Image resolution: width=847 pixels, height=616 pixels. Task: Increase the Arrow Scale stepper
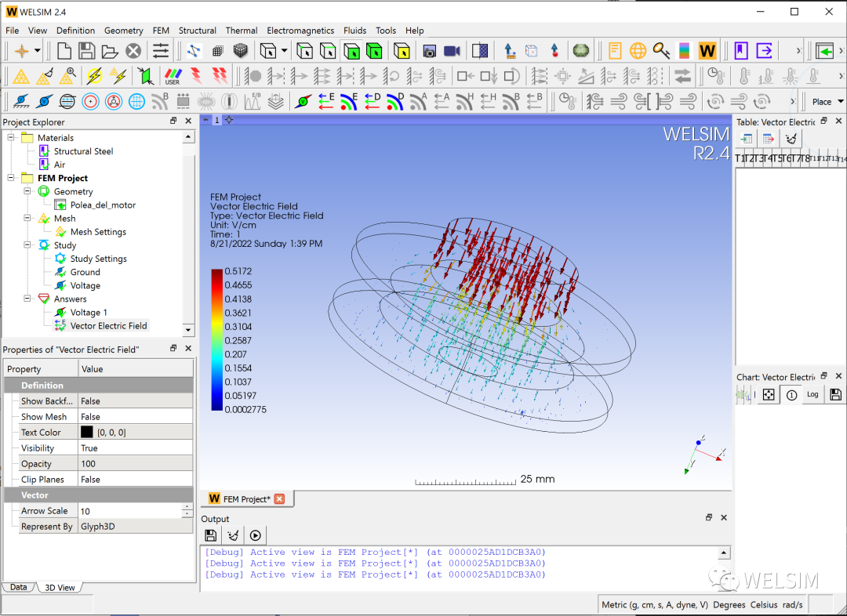(187, 507)
